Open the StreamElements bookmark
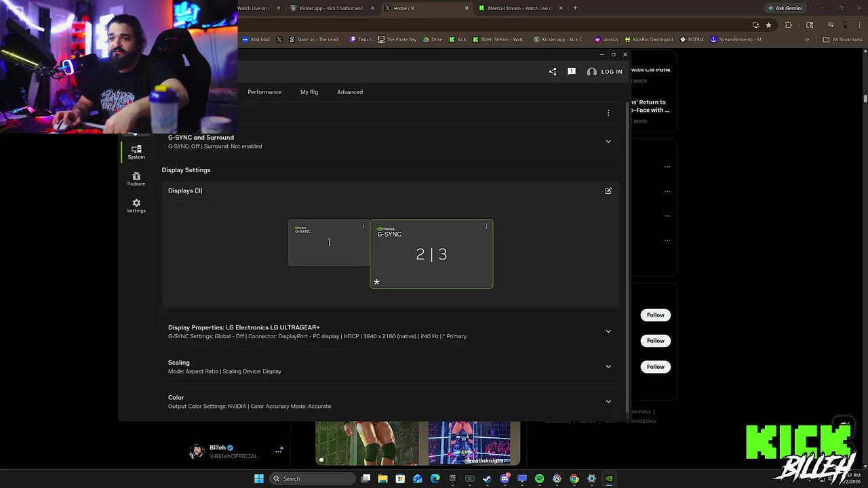Image resolution: width=868 pixels, height=488 pixels. [737, 39]
